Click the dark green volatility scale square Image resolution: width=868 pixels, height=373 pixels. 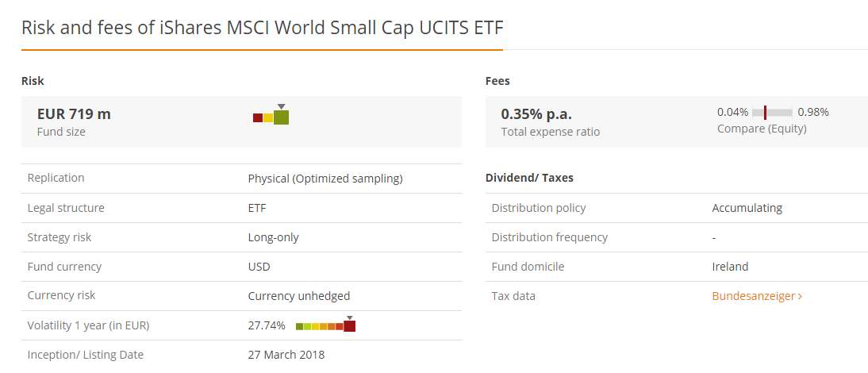(299, 326)
